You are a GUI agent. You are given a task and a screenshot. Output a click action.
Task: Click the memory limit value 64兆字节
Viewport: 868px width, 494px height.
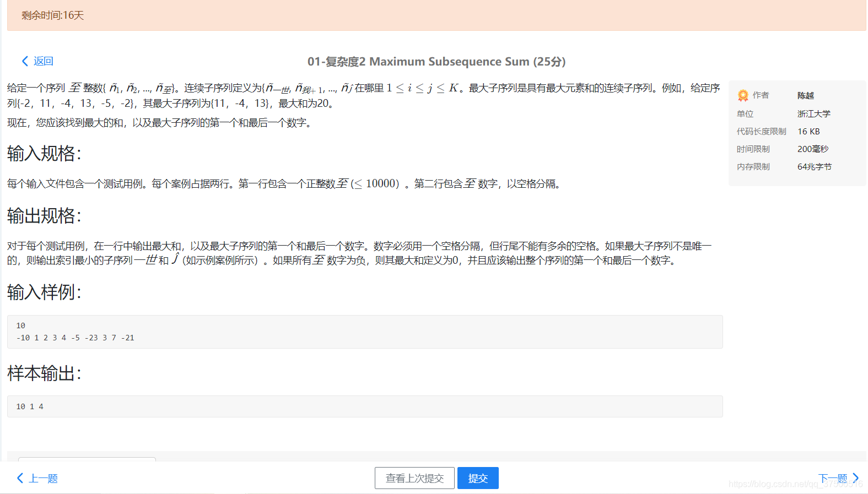click(x=815, y=166)
